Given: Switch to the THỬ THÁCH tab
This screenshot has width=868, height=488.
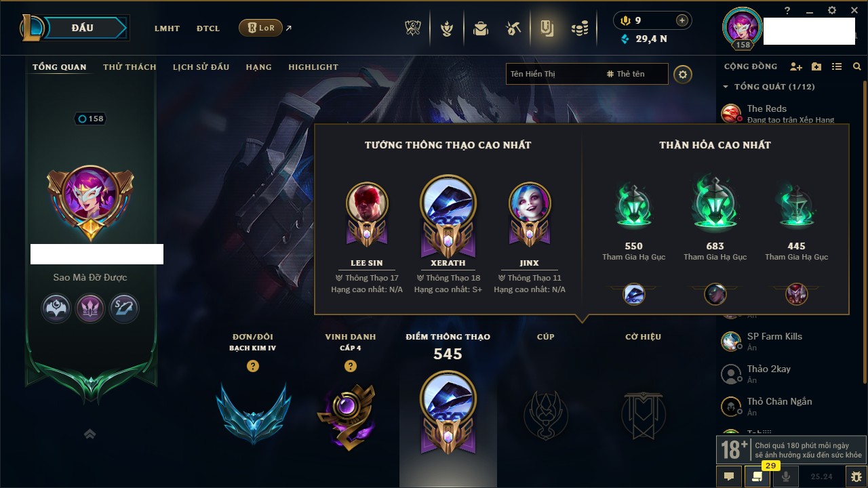Looking at the screenshot, I should click(x=130, y=67).
